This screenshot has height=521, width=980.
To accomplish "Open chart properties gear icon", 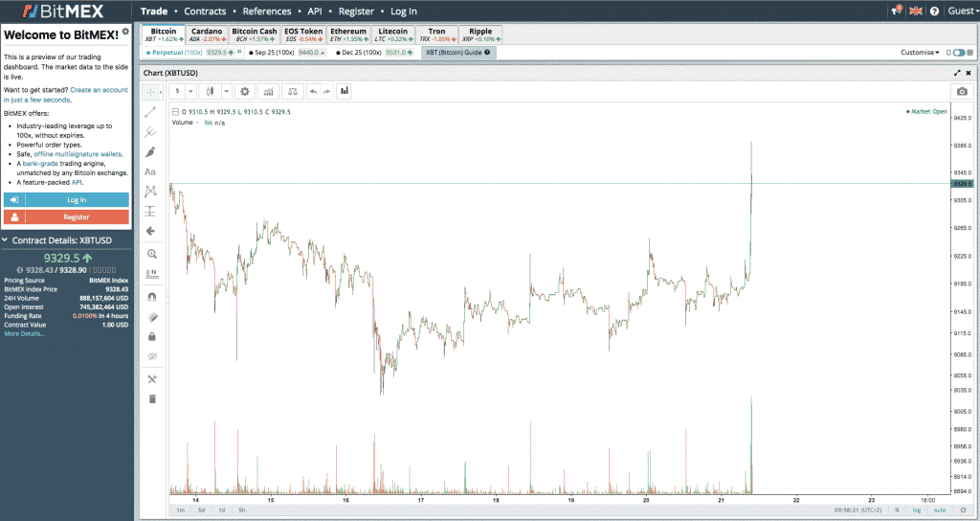I will [244, 91].
